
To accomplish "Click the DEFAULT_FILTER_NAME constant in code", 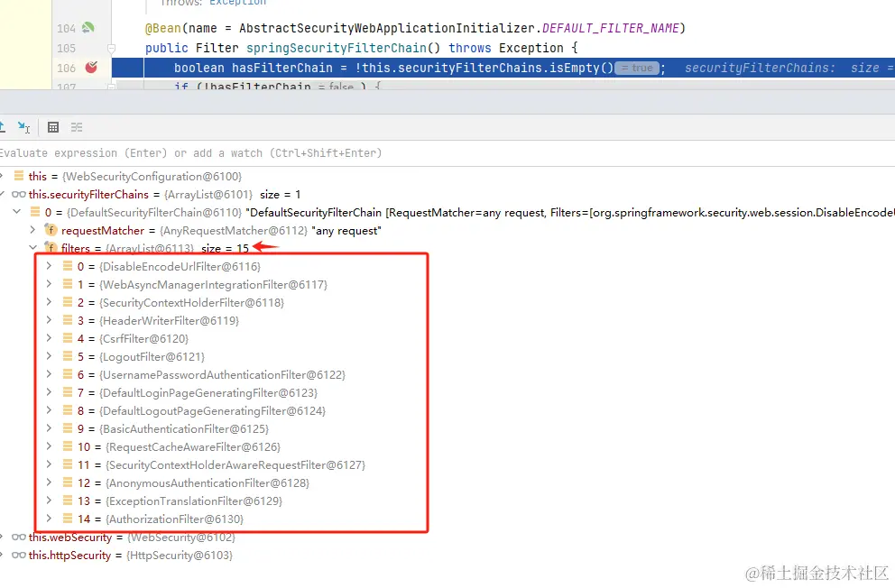I will click(611, 28).
